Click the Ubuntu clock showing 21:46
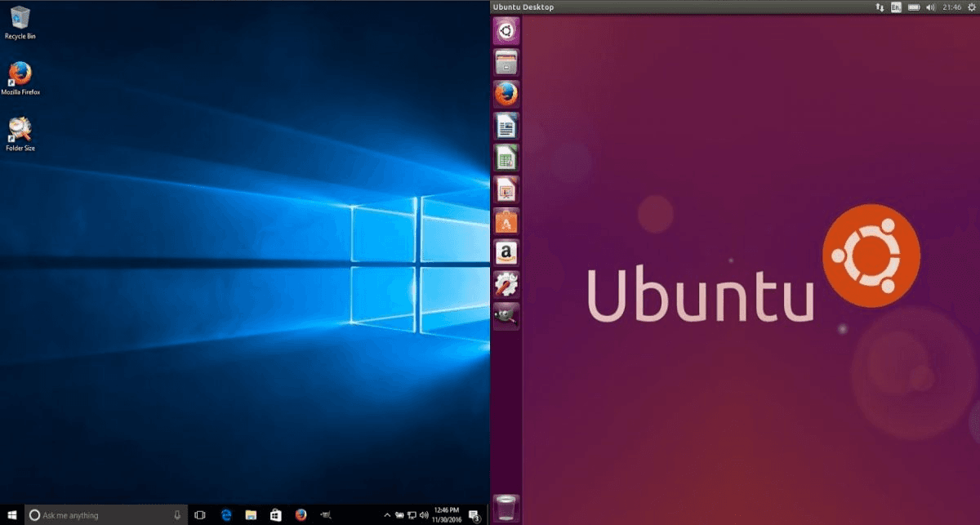The width and height of the screenshot is (980, 525). click(951, 7)
